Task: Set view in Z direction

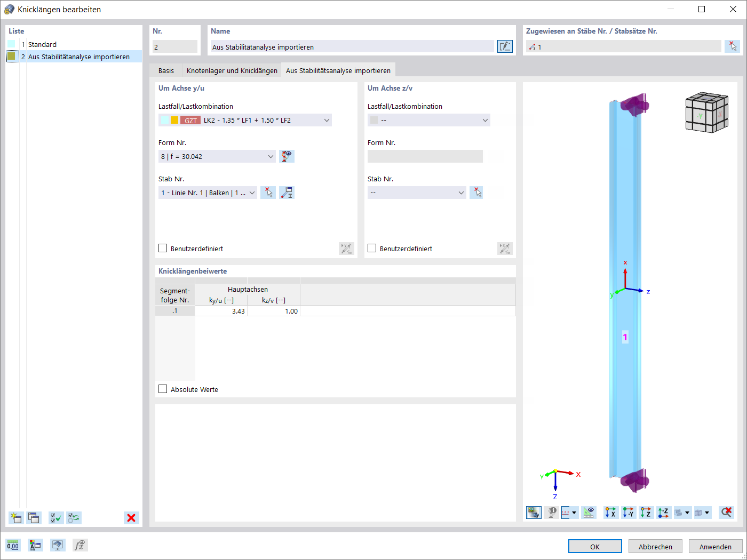Action: [x=646, y=513]
